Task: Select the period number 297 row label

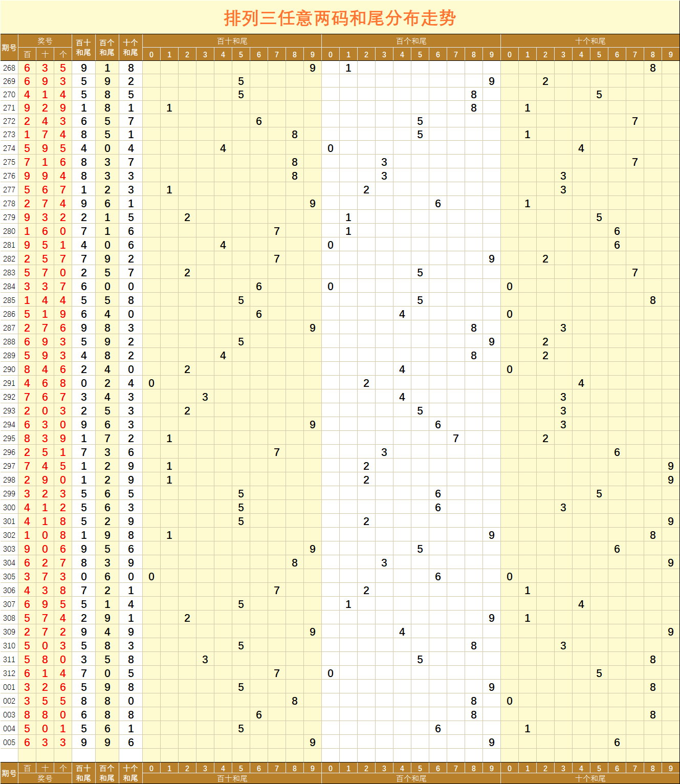Action: (x=9, y=466)
